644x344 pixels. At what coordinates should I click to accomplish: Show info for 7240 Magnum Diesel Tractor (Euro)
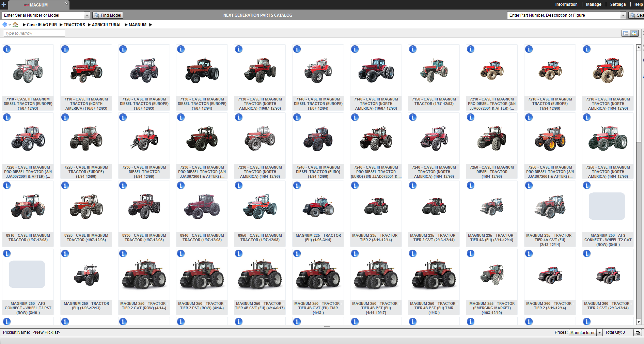(x=297, y=117)
